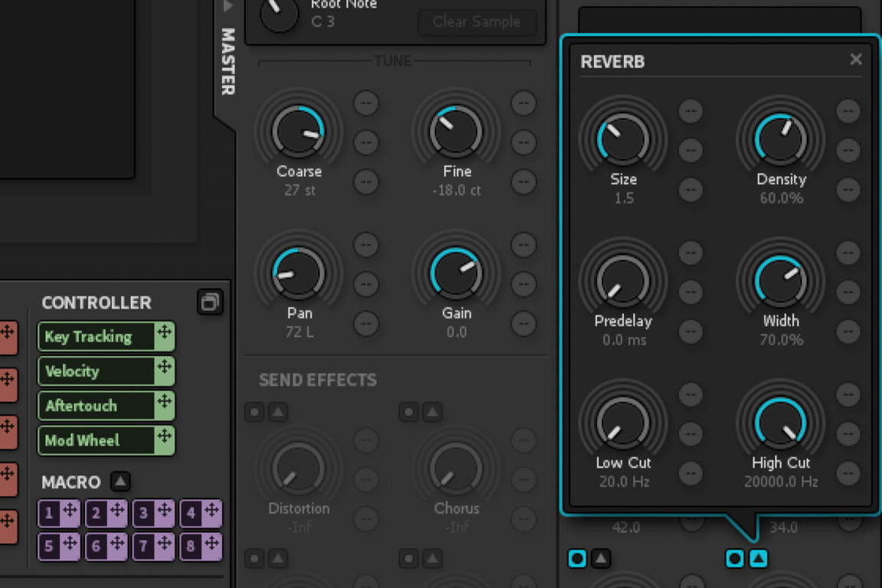The height and width of the screenshot is (588, 882).
Task: Click the Reverb Density knob
Action: 780,140
